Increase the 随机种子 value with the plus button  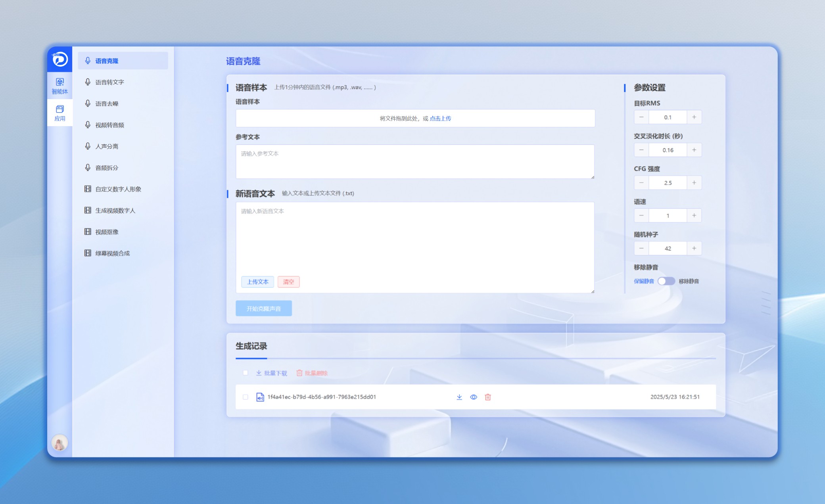(694, 248)
